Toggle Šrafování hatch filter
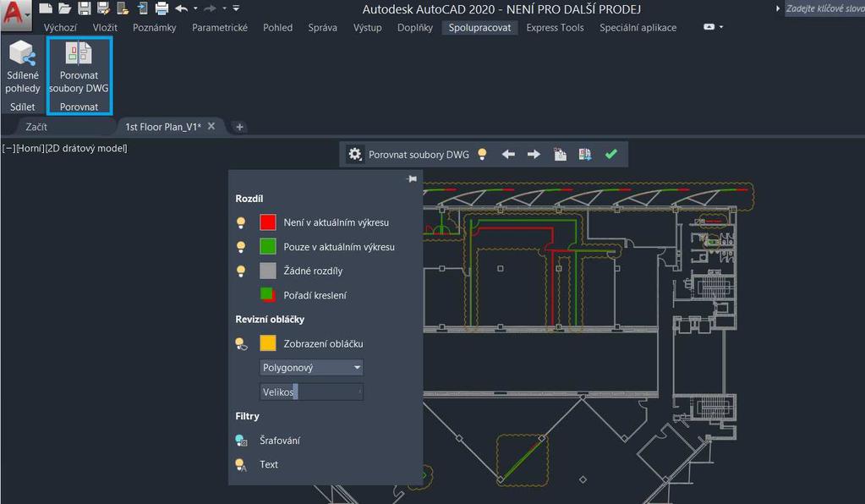This screenshot has width=865, height=504. (241, 440)
